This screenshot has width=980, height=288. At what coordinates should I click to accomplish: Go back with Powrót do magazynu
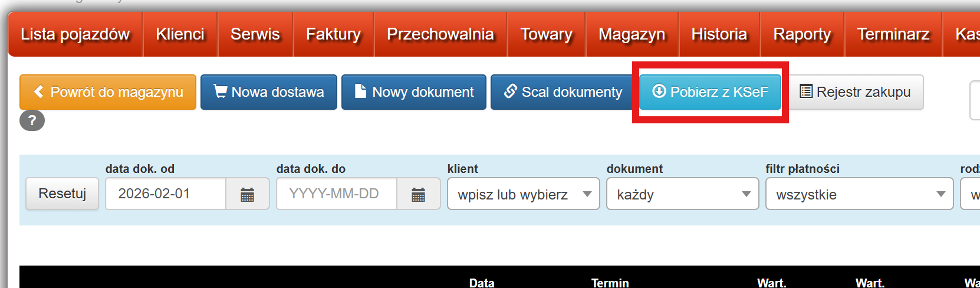point(108,92)
